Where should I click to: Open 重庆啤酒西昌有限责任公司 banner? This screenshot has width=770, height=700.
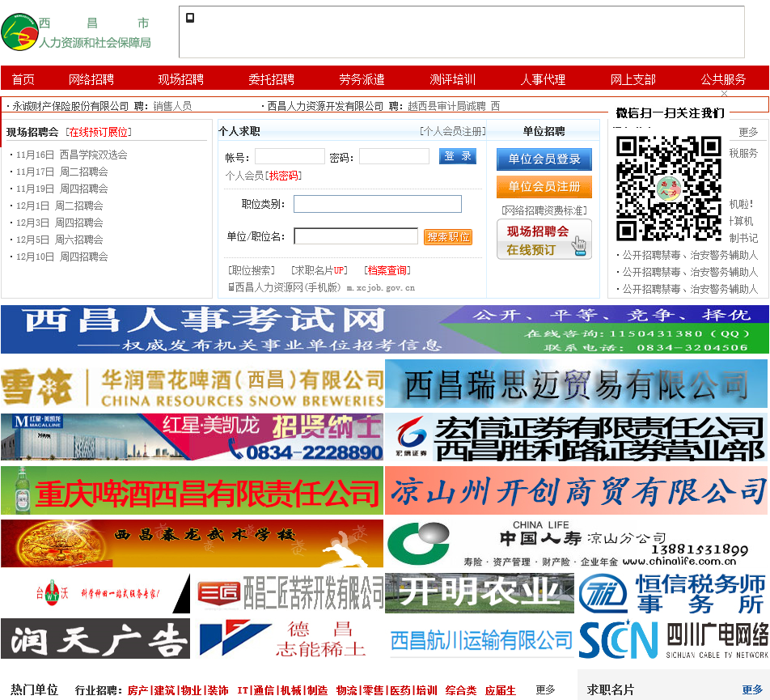click(x=192, y=490)
